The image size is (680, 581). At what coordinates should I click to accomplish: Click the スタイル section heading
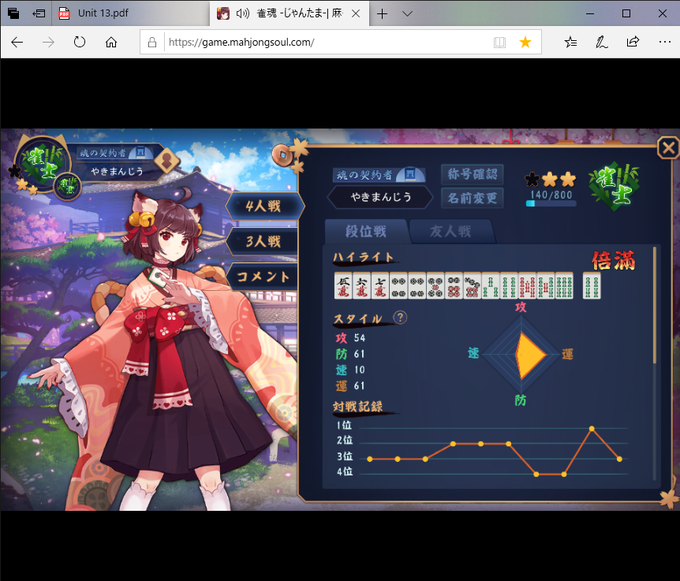(358, 319)
